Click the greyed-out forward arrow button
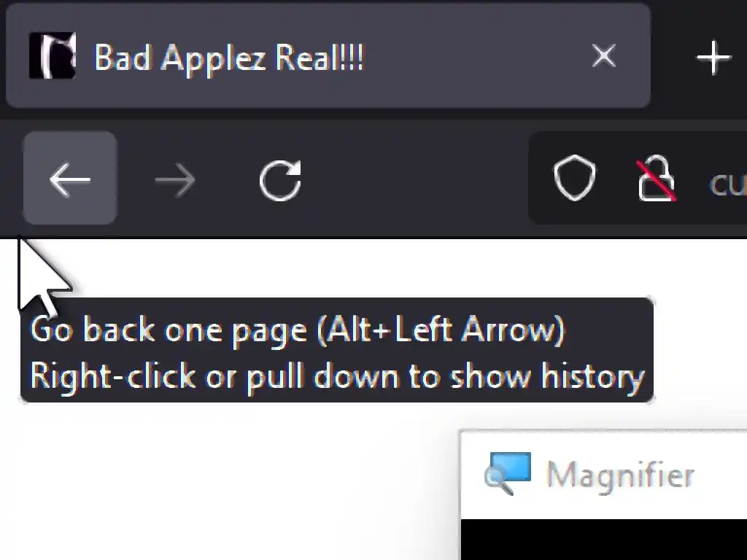 tap(175, 179)
